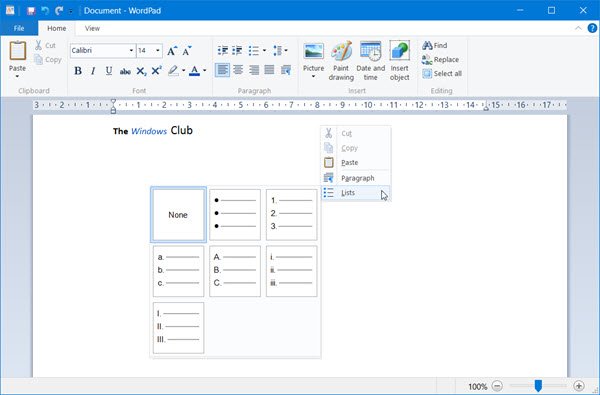
Task: Expand the font size dropdown
Action: 158,51
